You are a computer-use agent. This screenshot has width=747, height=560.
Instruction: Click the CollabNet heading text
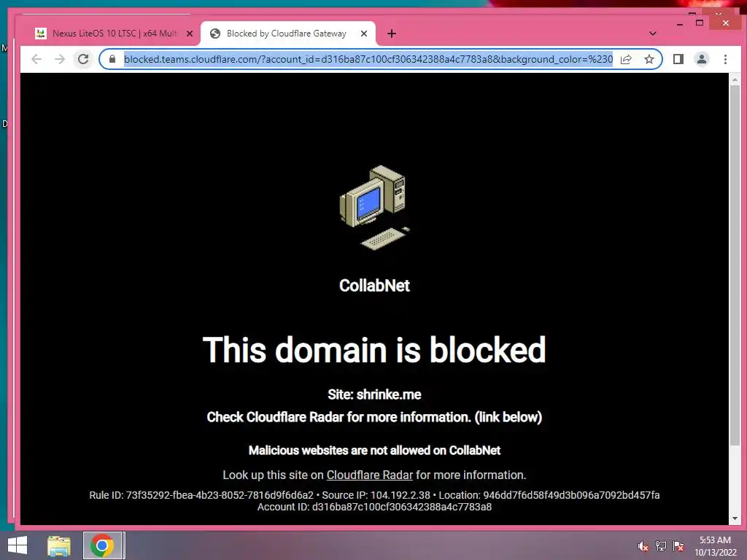coord(374,285)
